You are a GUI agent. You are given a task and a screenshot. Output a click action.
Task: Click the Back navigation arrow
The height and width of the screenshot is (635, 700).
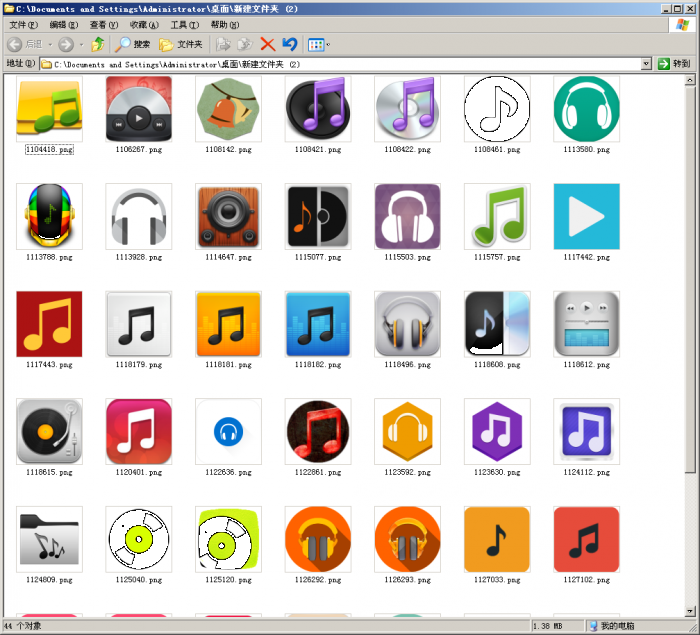pos(14,44)
